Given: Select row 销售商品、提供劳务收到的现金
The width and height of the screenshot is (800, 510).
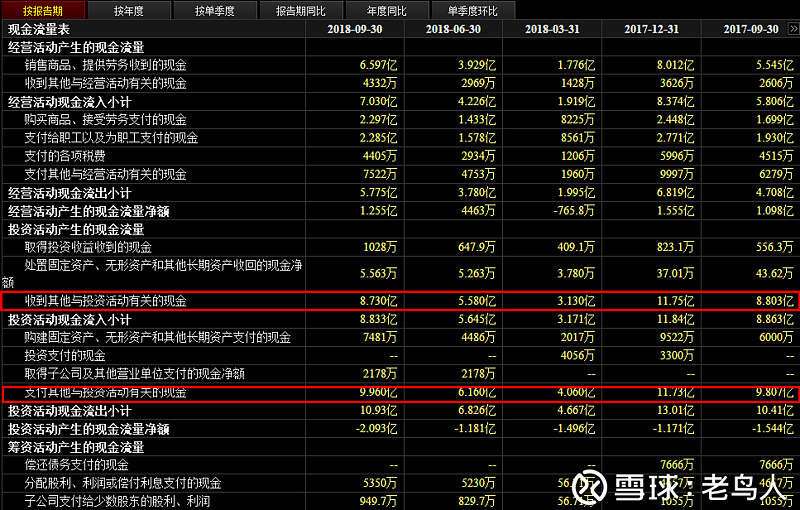Looking at the screenshot, I should coord(400,65).
